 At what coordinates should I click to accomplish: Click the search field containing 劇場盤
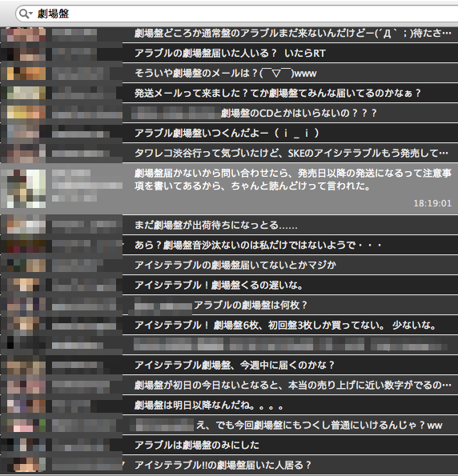coord(237,14)
